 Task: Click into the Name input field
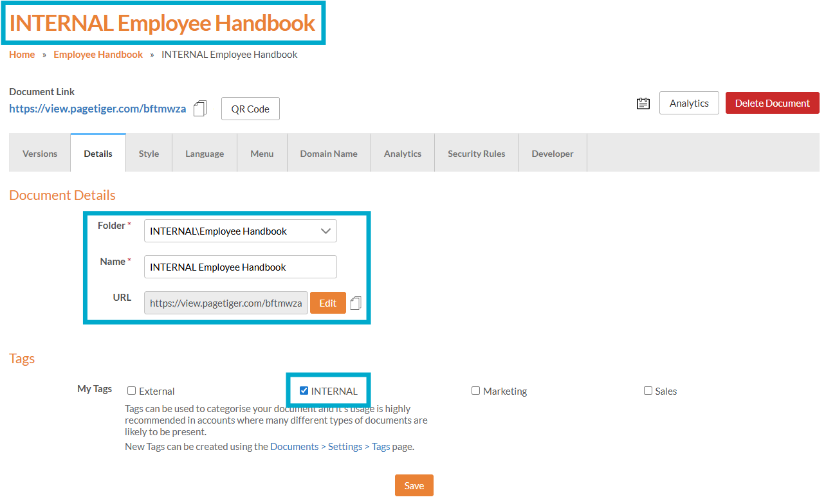pos(241,267)
